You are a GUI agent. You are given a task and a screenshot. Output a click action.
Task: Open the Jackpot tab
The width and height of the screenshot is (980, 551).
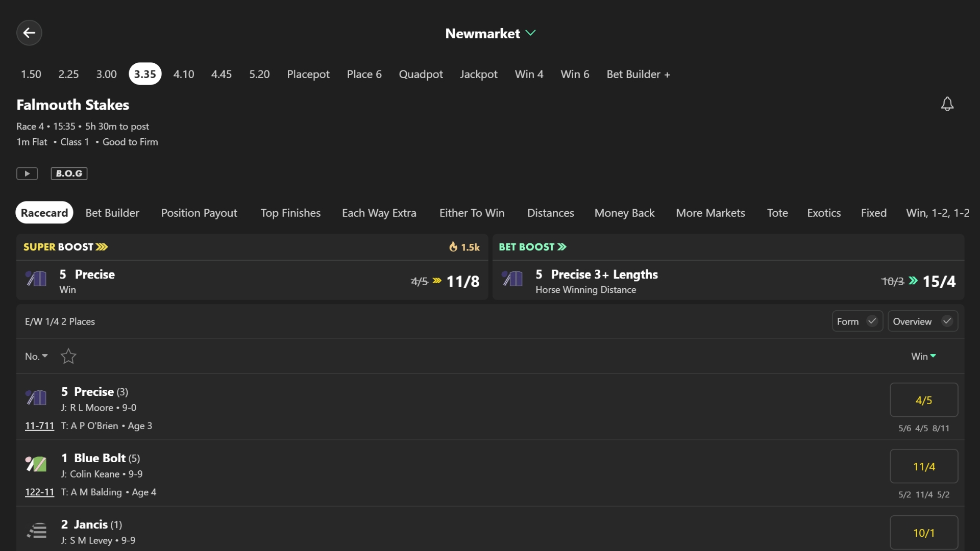pyautogui.click(x=479, y=74)
